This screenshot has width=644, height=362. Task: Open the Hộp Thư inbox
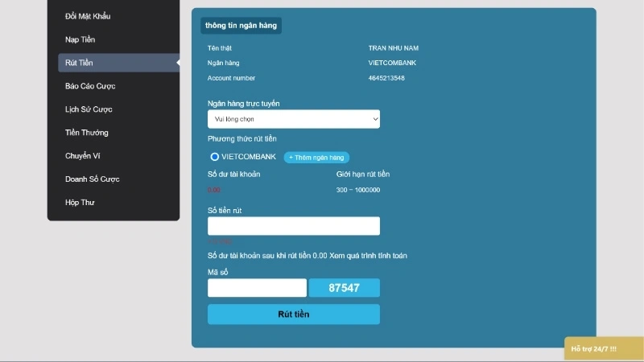click(80, 203)
